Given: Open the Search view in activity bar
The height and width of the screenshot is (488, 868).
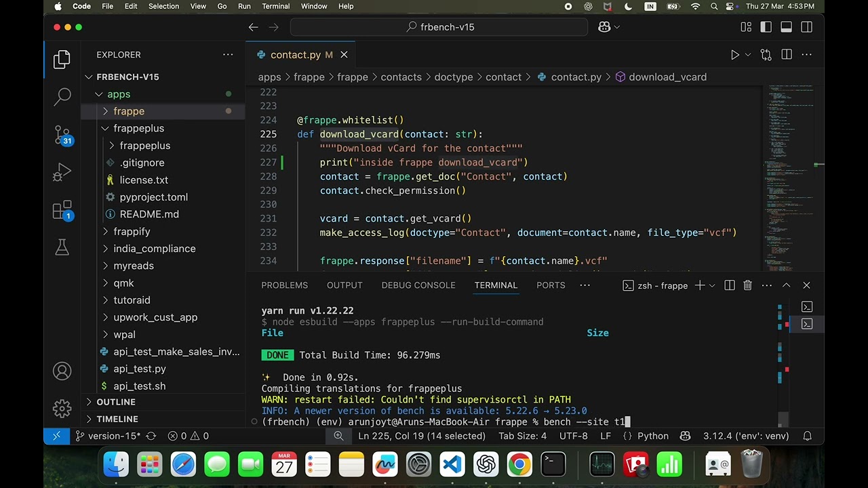Looking at the screenshot, I should click(62, 97).
